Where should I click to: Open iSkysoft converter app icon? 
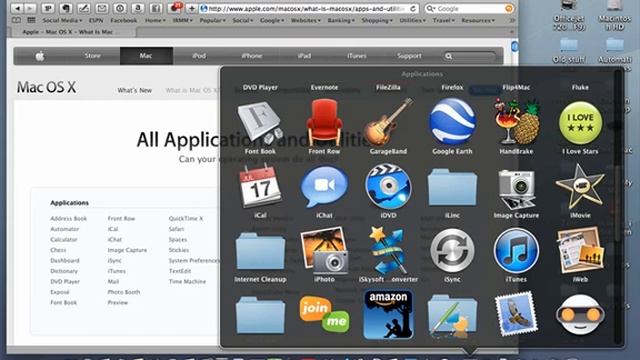click(388, 251)
